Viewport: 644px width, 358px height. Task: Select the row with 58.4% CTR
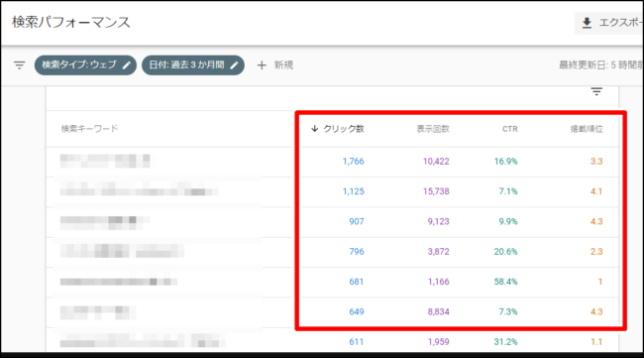coord(332,282)
